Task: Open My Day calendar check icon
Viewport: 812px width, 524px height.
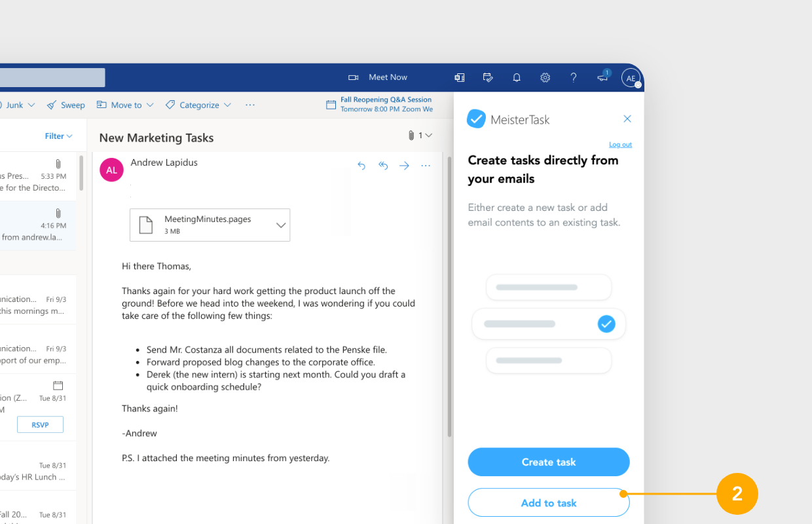Action: (488, 77)
